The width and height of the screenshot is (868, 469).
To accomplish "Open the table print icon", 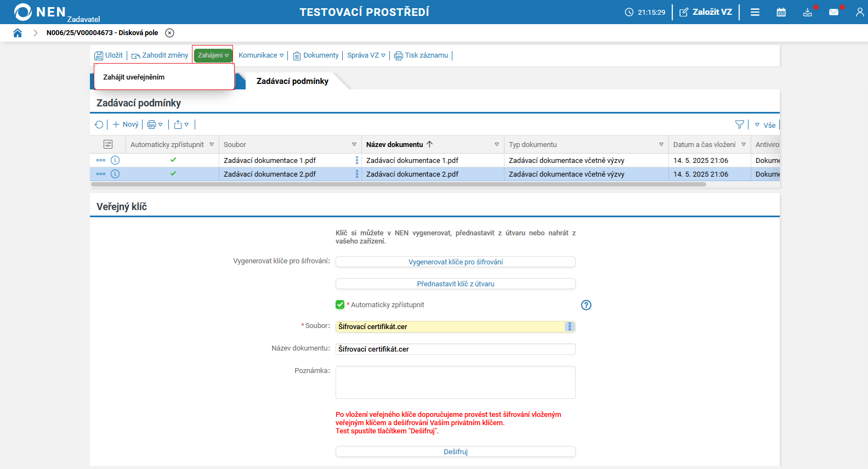I will coord(152,125).
